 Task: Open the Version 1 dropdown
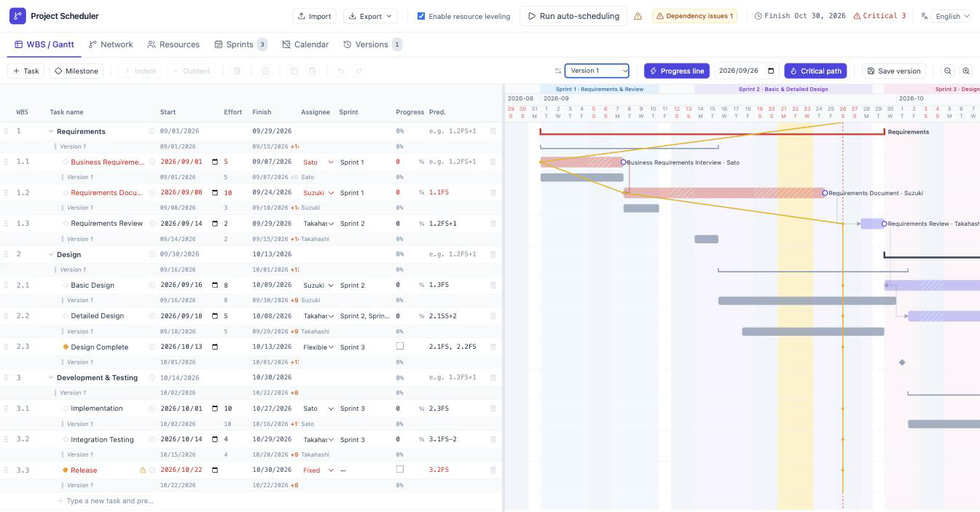(x=597, y=71)
